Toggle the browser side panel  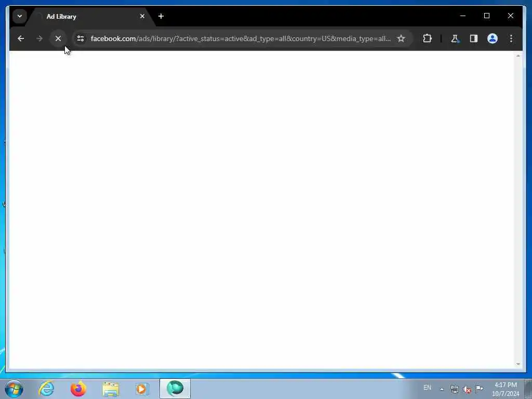(x=474, y=38)
